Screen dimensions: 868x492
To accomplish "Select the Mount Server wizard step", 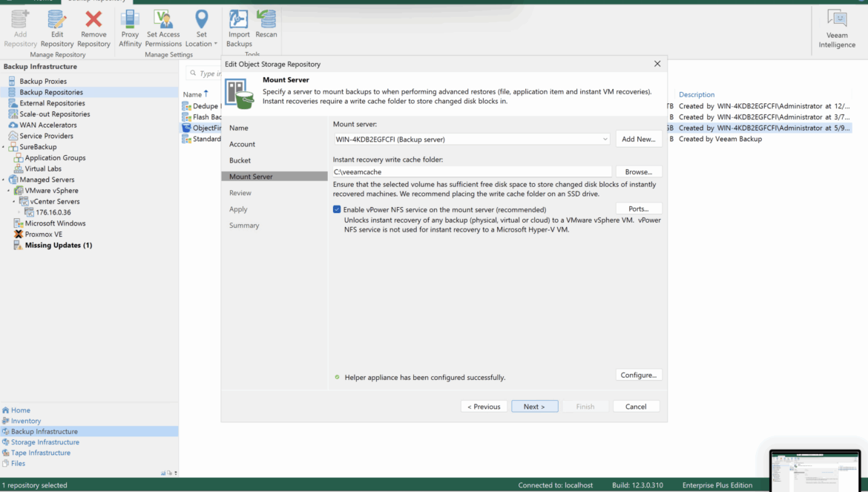I will [274, 177].
